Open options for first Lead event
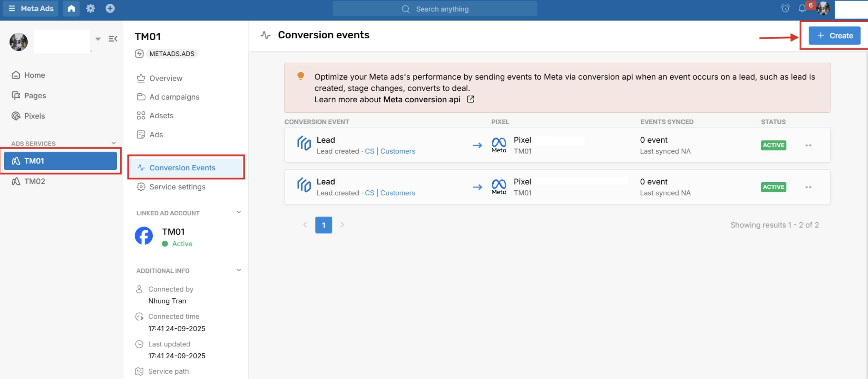 808,145
